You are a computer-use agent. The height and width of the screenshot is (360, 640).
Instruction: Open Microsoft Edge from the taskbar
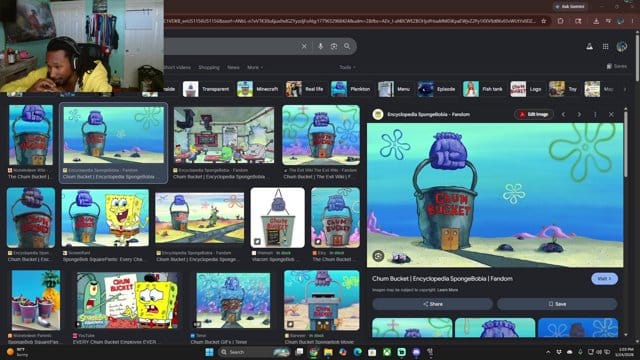tap(358, 352)
